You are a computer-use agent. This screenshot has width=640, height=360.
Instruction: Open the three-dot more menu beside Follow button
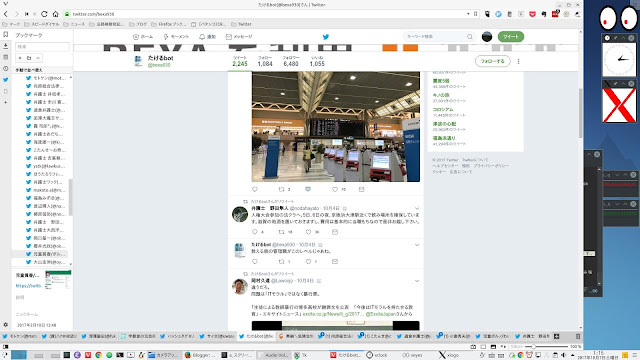[x=518, y=61]
